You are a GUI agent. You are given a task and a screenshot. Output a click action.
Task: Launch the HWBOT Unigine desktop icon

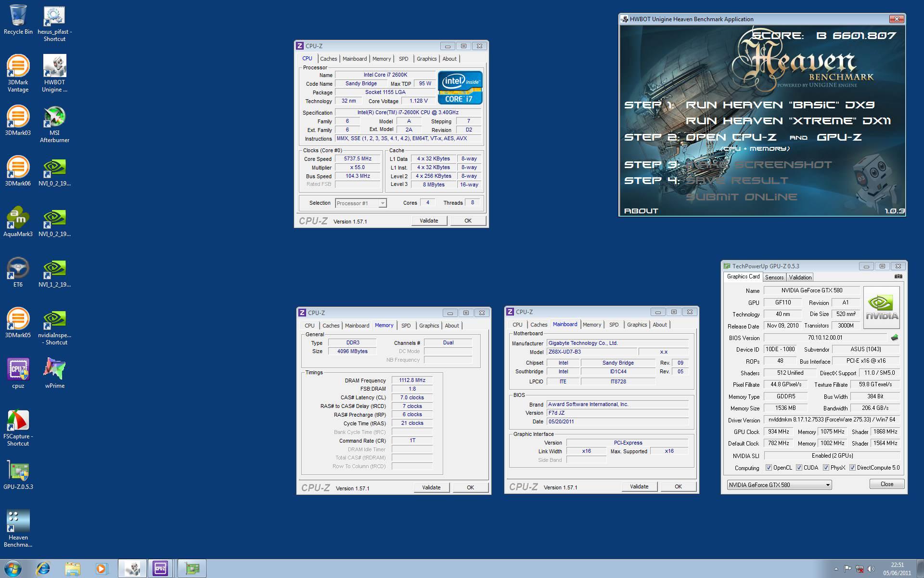tap(54, 73)
